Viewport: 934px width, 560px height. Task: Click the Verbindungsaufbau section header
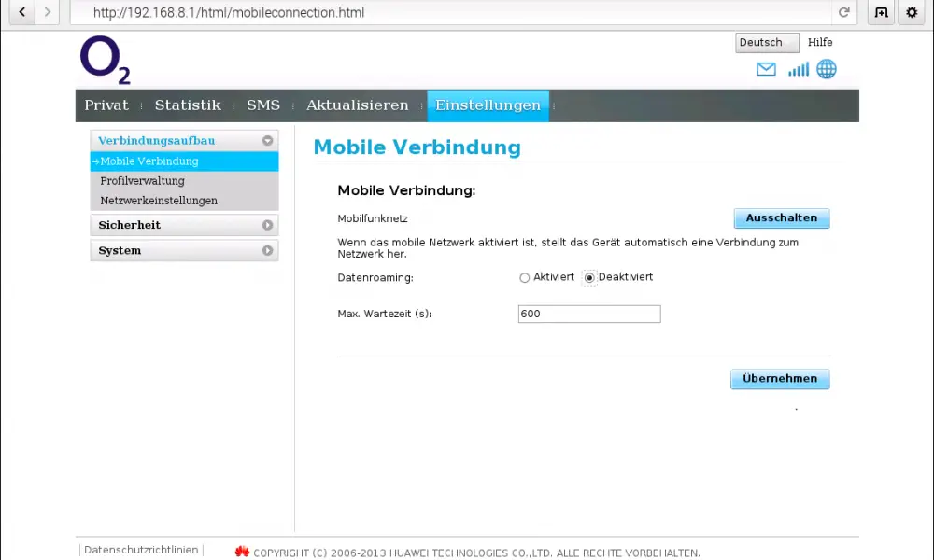[184, 140]
